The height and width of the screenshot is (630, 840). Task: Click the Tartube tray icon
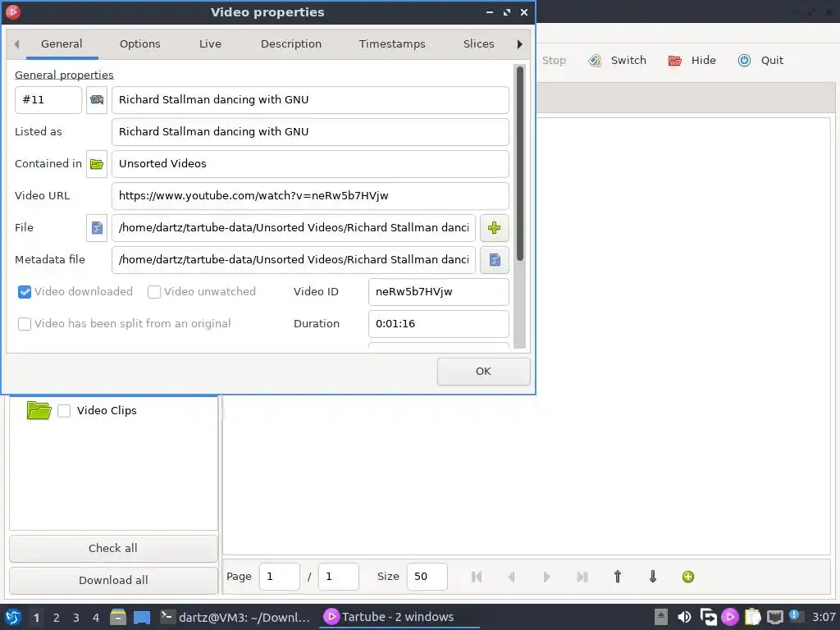pyautogui.click(x=729, y=617)
